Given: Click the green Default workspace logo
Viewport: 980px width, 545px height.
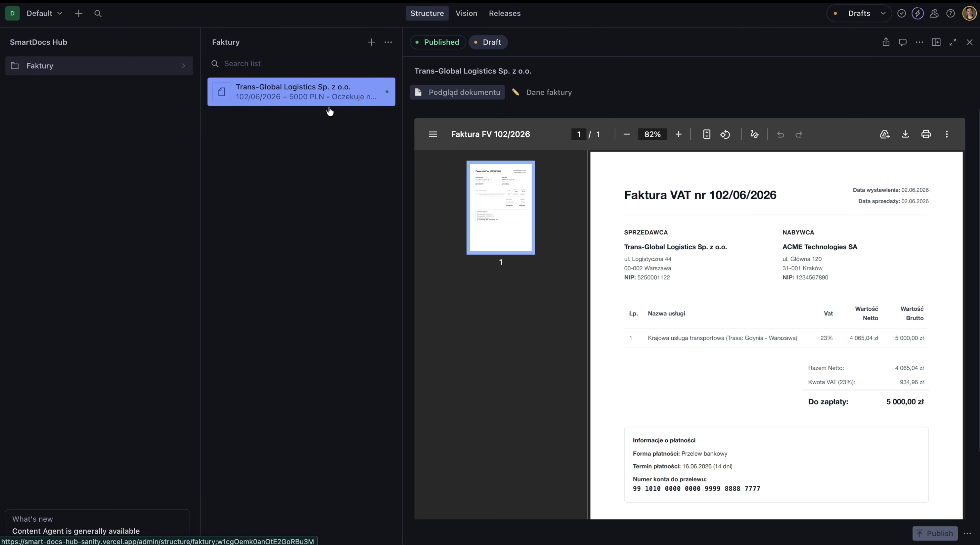Looking at the screenshot, I should [12, 13].
